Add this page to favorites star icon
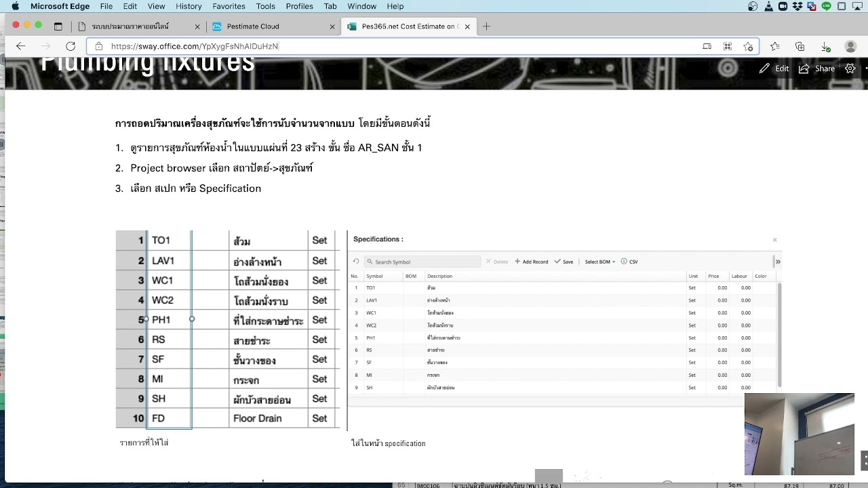868x488 pixels. click(748, 46)
